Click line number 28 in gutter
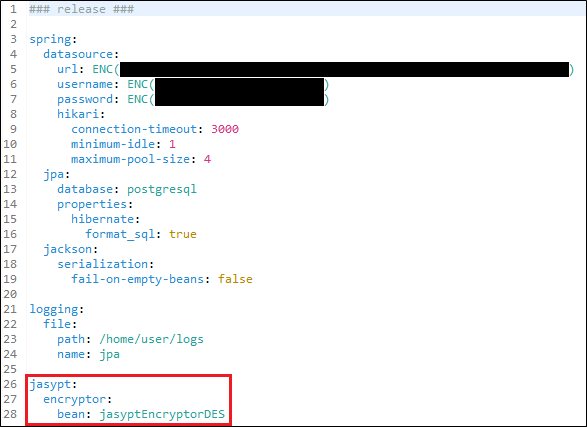 (x=10, y=414)
